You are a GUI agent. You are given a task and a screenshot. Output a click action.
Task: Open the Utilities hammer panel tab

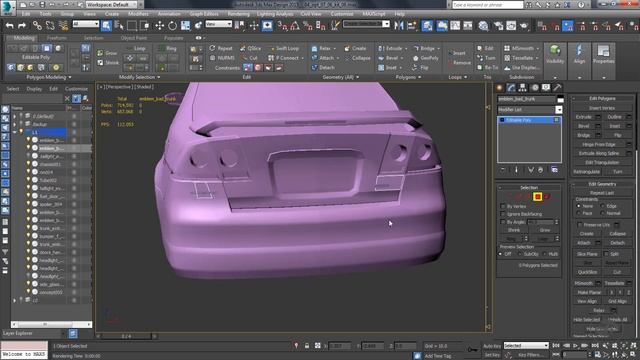pyautogui.click(x=557, y=87)
